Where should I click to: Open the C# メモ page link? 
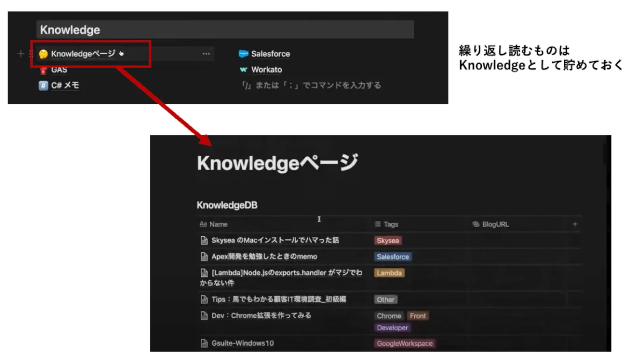click(65, 85)
